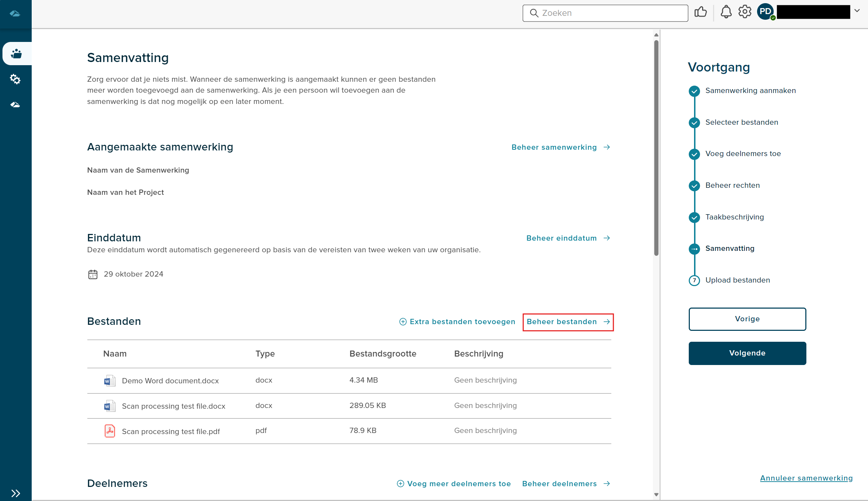The width and height of the screenshot is (868, 501).
Task: Click the magnifier icon in search box
Action: click(534, 13)
